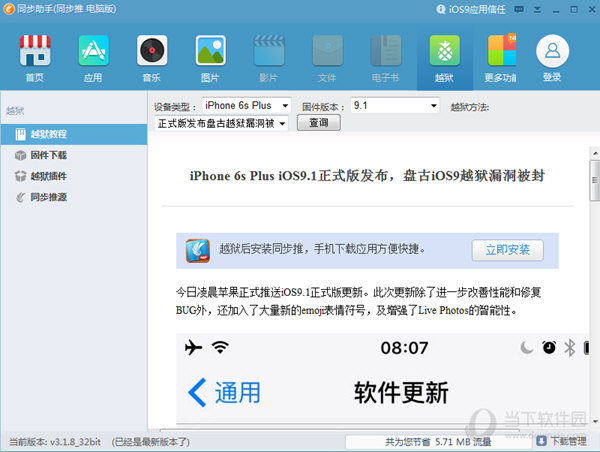
Task: Click the iOS9应用信任 info icon
Action: 440,9
